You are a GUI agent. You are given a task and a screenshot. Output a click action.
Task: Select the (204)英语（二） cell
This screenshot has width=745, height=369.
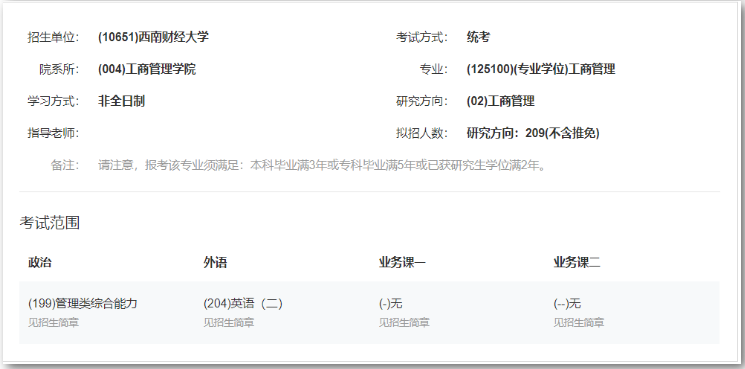click(x=243, y=303)
